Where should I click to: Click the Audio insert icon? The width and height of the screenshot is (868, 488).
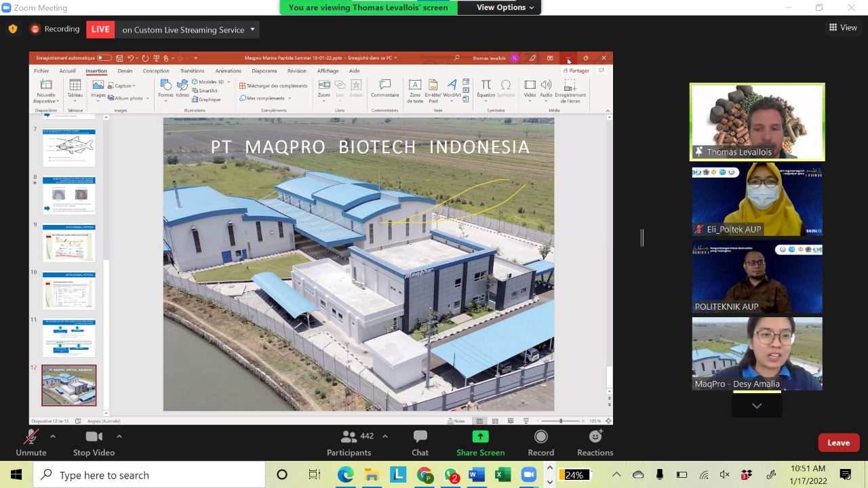(546, 89)
